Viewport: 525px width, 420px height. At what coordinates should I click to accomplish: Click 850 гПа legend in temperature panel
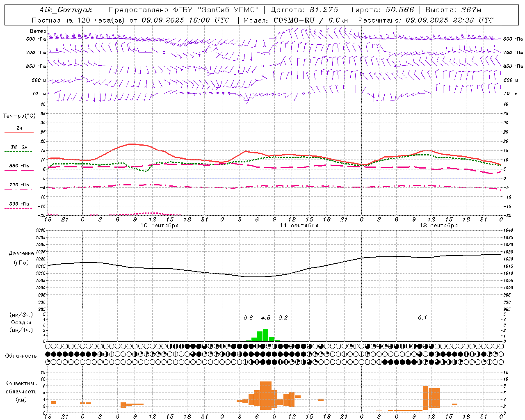(19, 166)
